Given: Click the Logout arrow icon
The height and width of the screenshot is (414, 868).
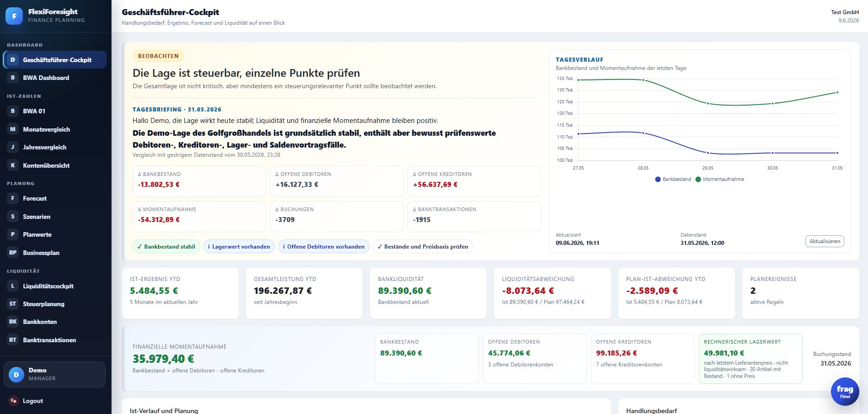Looking at the screenshot, I should (14, 401).
